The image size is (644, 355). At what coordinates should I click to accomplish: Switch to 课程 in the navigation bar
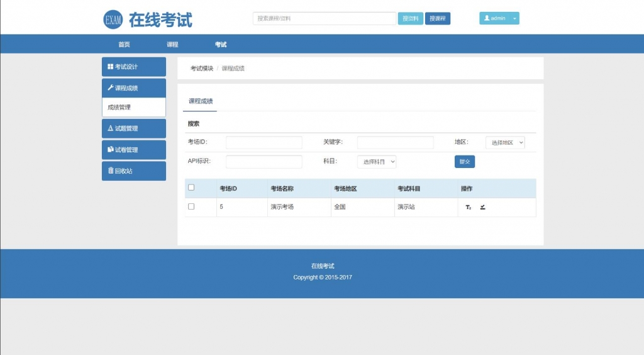[172, 45]
